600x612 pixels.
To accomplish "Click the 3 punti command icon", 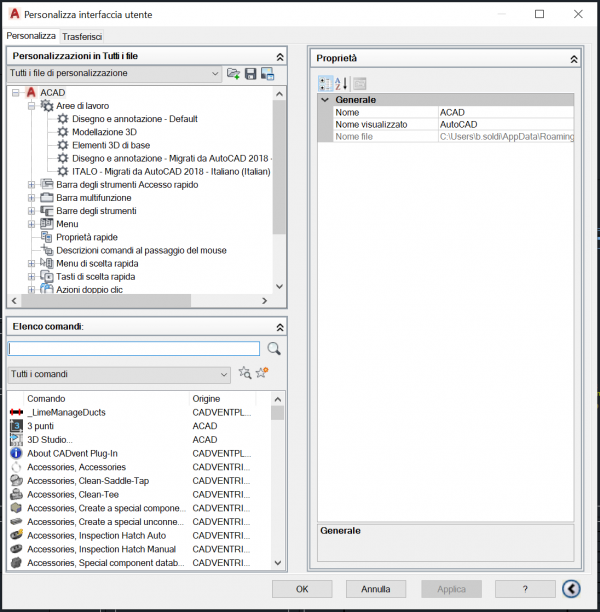I will (x=16, y=426).
